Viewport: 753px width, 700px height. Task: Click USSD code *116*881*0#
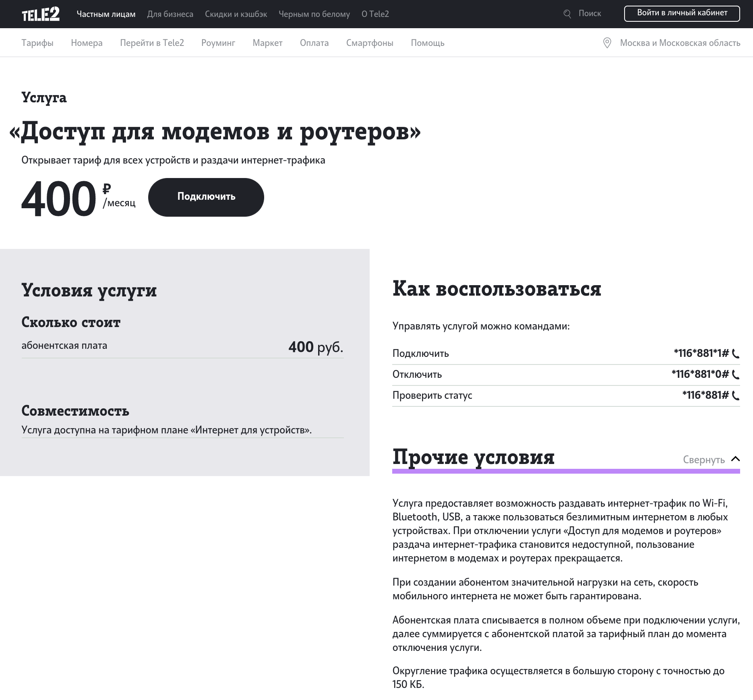pos(700,374)
